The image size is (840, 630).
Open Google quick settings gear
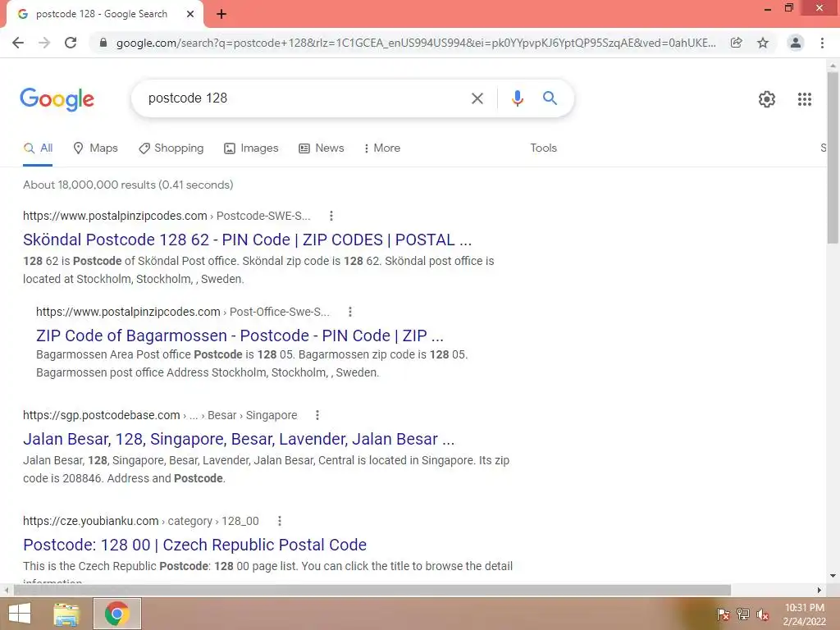767,99
